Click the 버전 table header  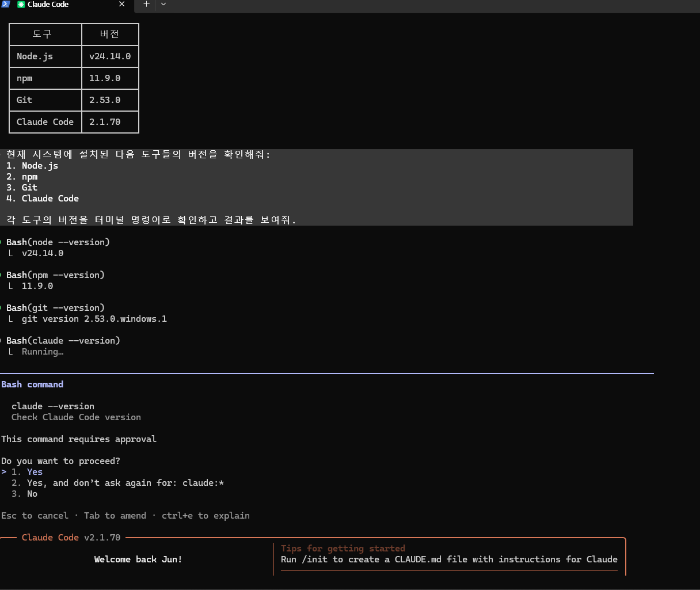[110, 35]
